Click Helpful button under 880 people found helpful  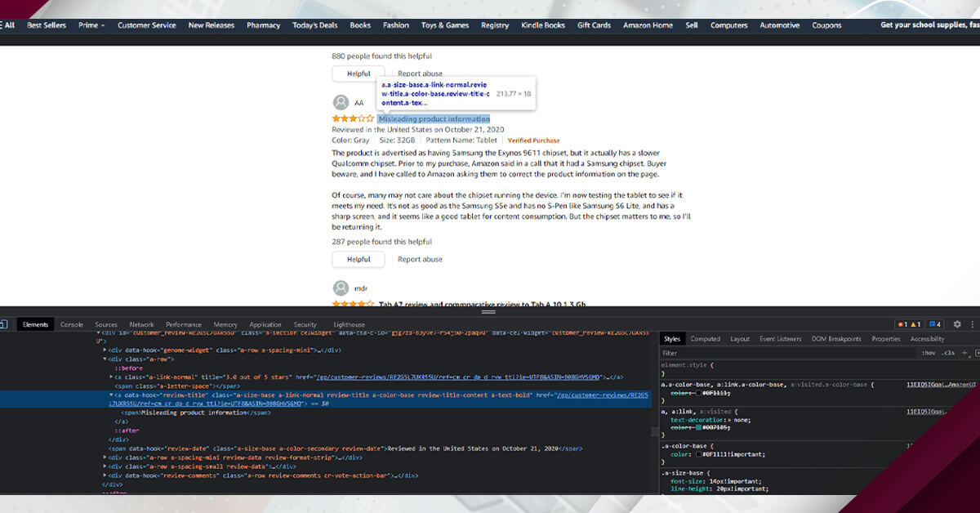click(359, 74)
